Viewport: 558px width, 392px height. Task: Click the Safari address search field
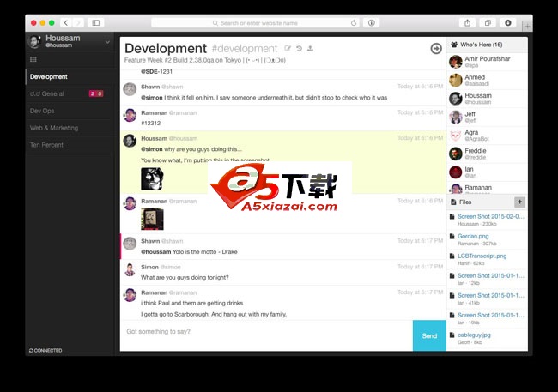[255, 23]
